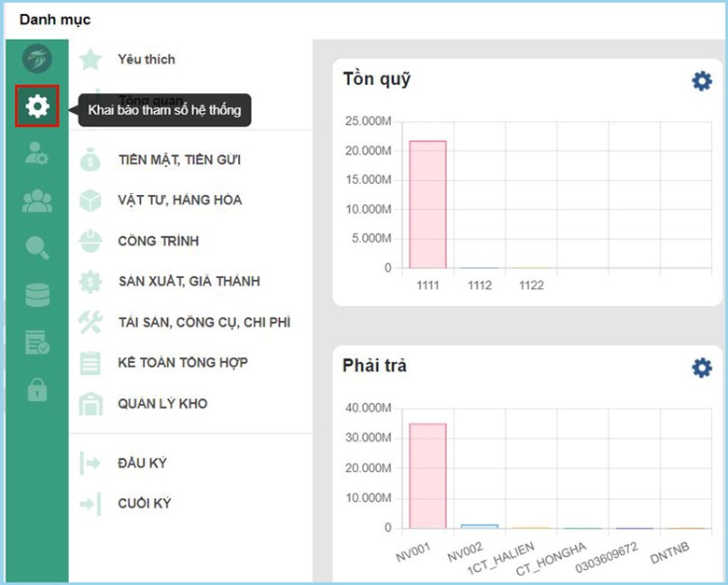728x585 pixels.
Task: Open QUẢN LÝ KHO menu item
Action: [x=162, y=403]
